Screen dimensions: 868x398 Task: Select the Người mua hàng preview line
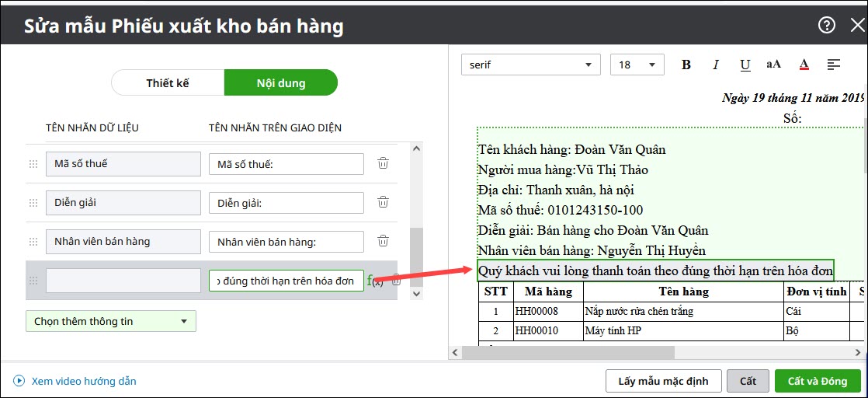click(563, 169)
